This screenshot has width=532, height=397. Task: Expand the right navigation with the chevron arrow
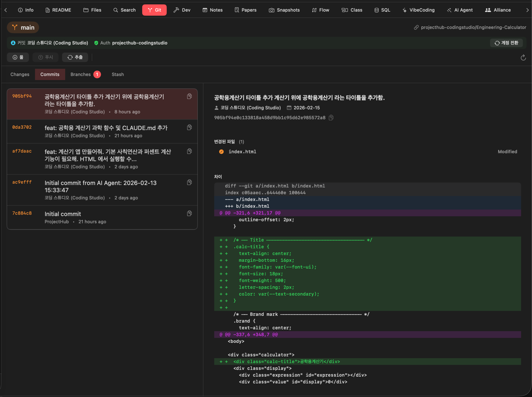pos(527,9)
